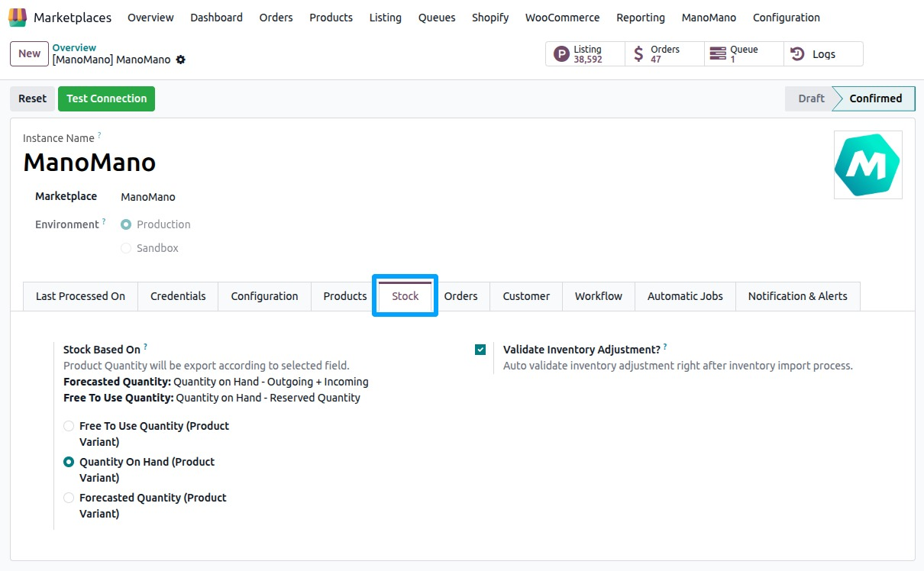Click the Marketplace field value ManoMano
Image resolution: width=924 pixels, height=571 pixels.
[x=148, y=197]
